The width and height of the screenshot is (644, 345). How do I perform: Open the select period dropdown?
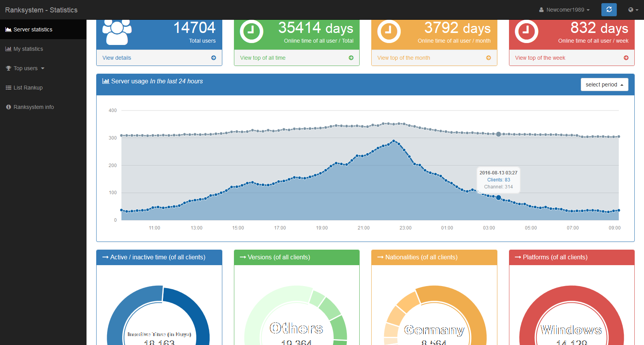click(604, 85)
